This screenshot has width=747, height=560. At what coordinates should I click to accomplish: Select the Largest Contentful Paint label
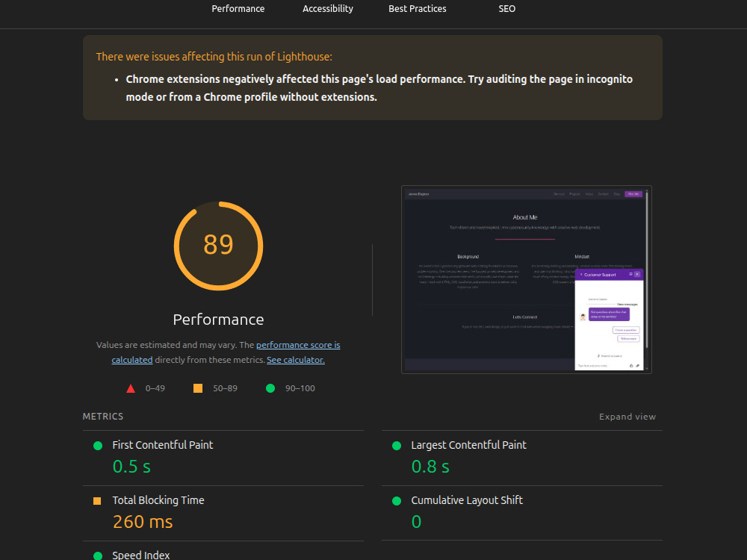[469, 445]
